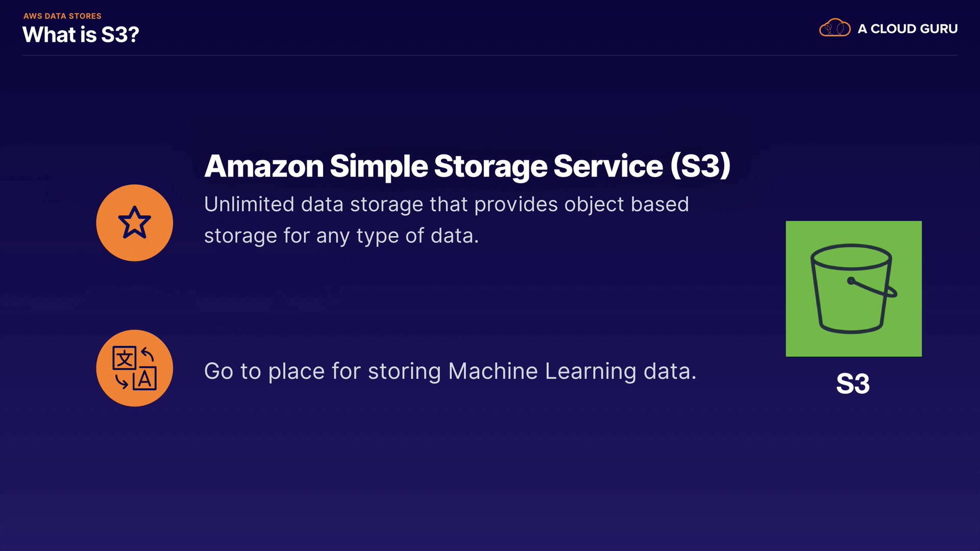This screenshot has height=551, width=980.
Task: Click the green S3 bucket icon
Action: (x=853, y=289)
